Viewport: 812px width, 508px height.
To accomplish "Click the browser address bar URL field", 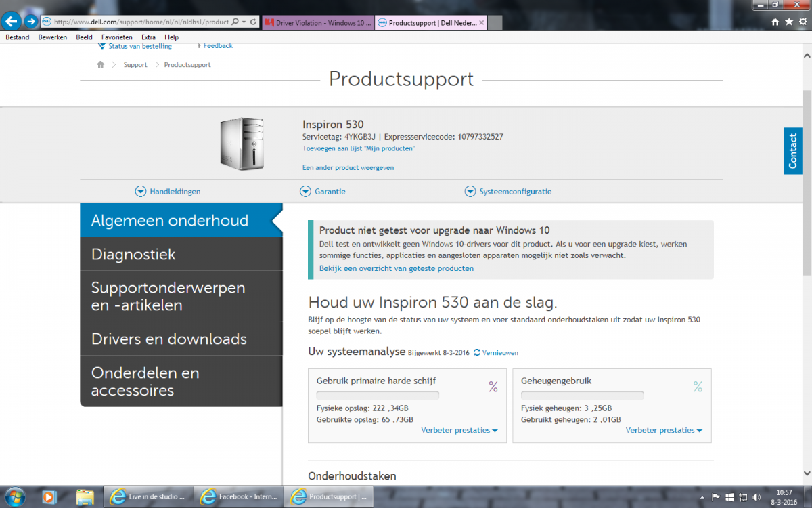I will click(x=141, y=22).
